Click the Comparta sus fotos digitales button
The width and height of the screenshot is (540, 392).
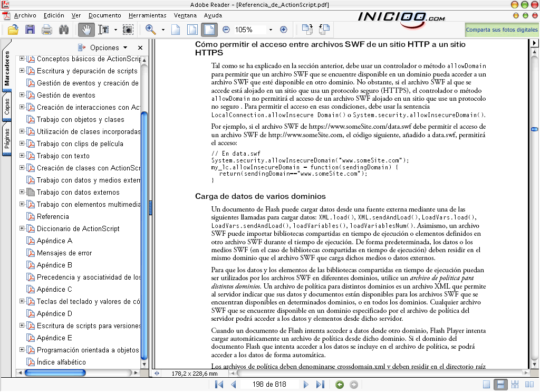click(x=502, y=30)
